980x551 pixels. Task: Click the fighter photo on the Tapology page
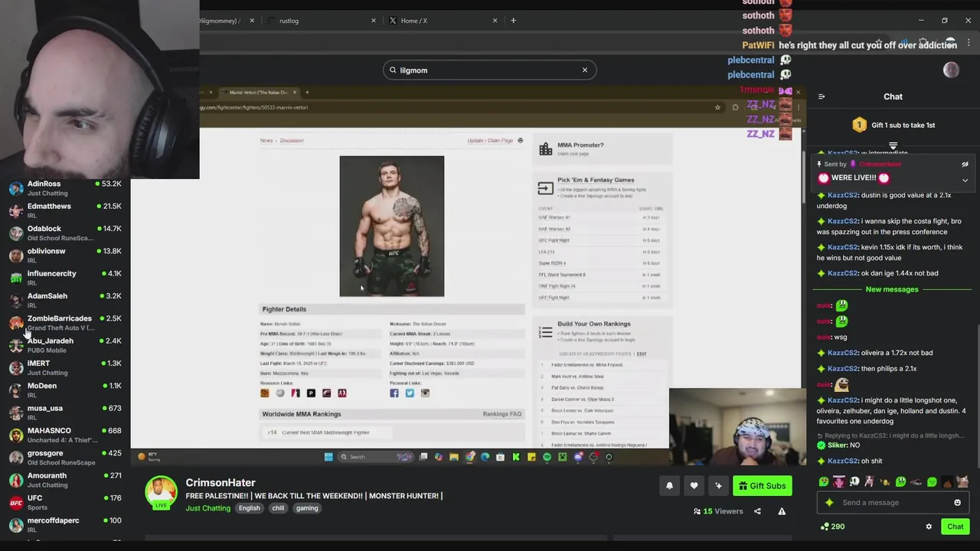pos(392,226)
